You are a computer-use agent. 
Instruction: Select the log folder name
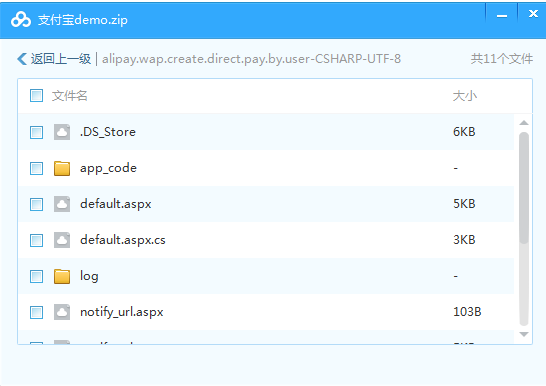pyautogui.click(x=89, y=276)
